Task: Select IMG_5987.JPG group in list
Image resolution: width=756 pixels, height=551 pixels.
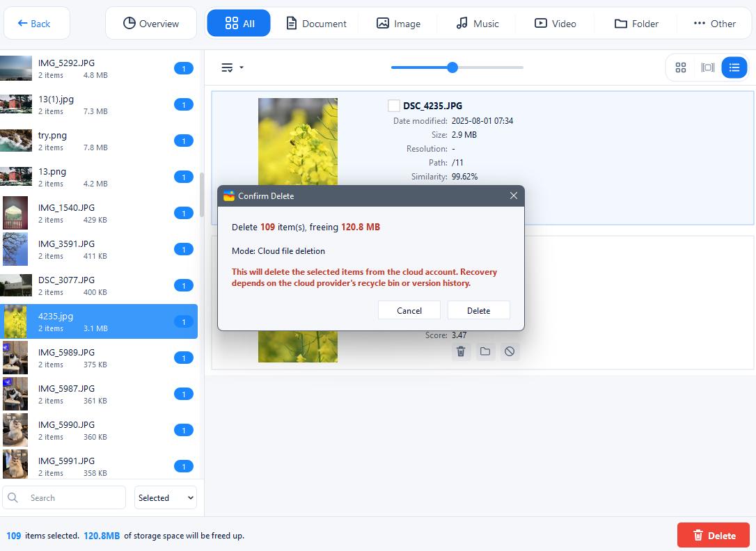Action: pyautogui.click(x=99, y=394)
